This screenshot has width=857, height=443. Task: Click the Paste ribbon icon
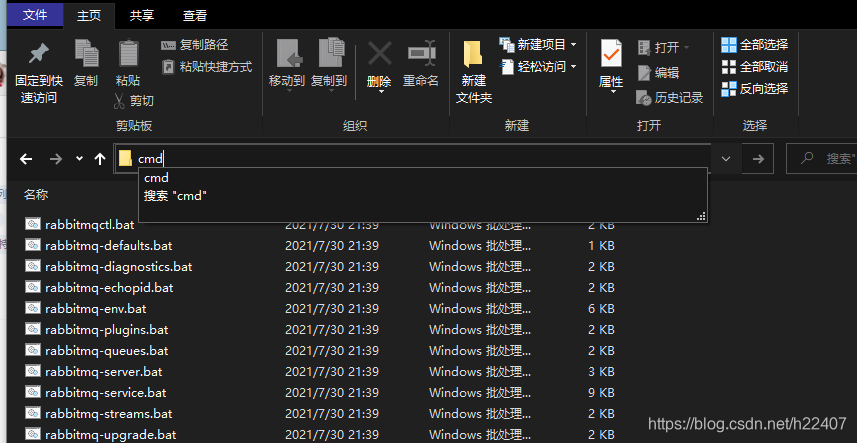(128, 54)
